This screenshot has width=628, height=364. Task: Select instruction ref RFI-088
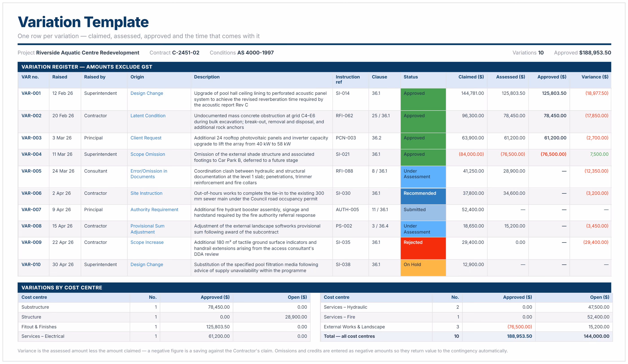[344, 171]
